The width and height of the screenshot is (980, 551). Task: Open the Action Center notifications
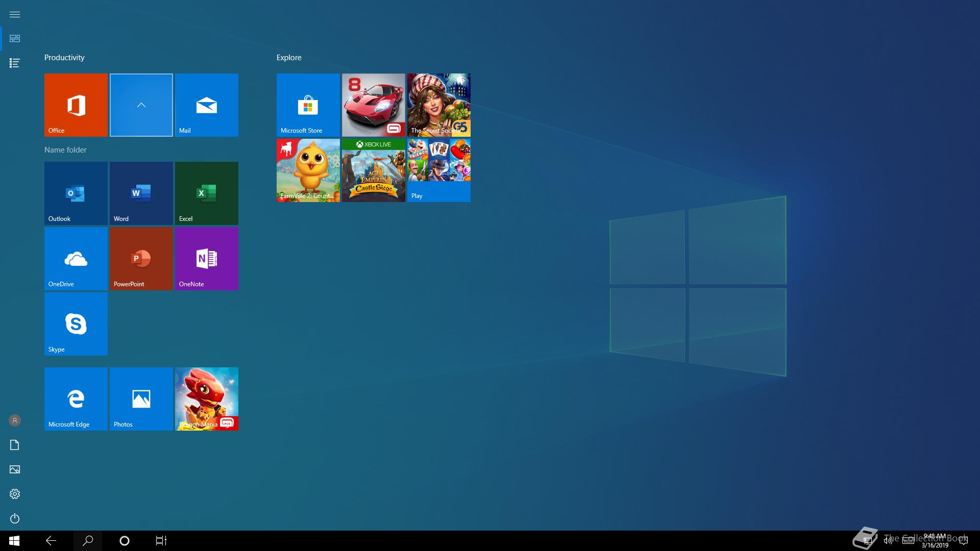tap(964, 541)
